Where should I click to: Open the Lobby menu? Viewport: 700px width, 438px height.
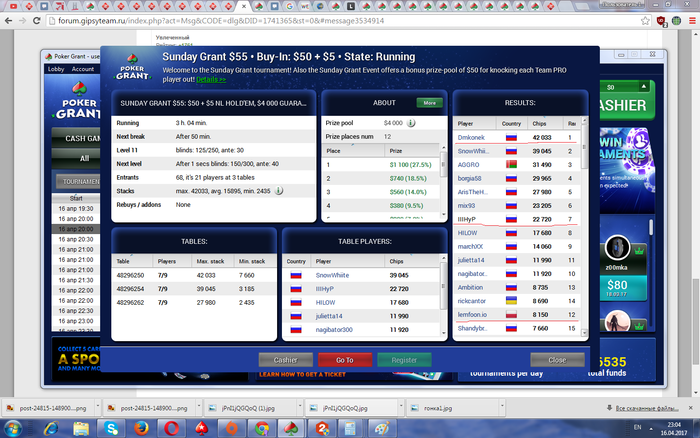[x=56, y=69]
